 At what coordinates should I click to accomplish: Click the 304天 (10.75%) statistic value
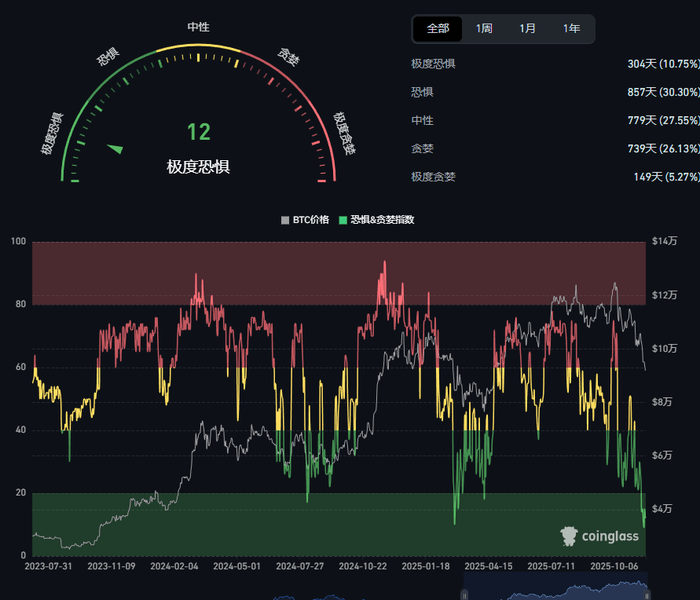point(663,64)
